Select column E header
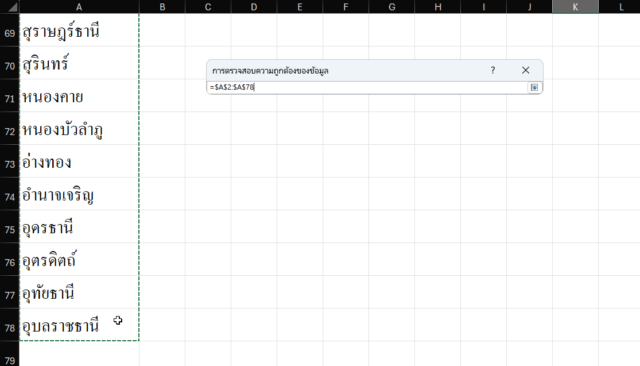The height and width of the screenshot is (366, 640). (x=300, y=7)
